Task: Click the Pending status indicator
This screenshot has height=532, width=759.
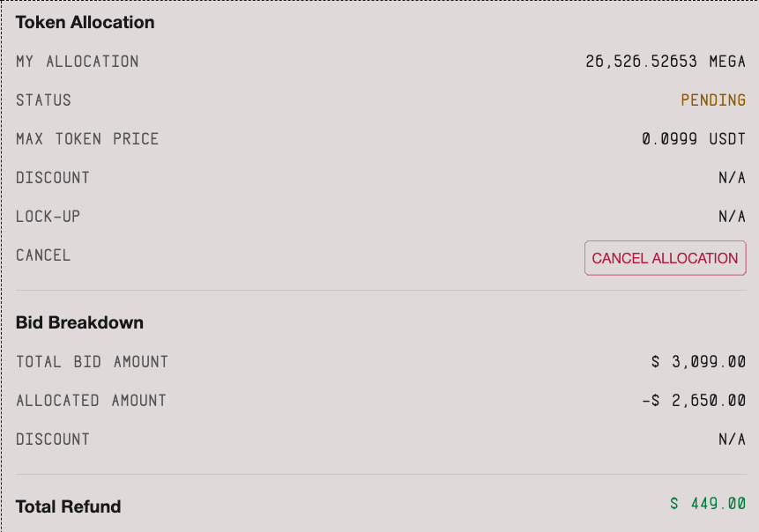Action: tap(713, 100)
